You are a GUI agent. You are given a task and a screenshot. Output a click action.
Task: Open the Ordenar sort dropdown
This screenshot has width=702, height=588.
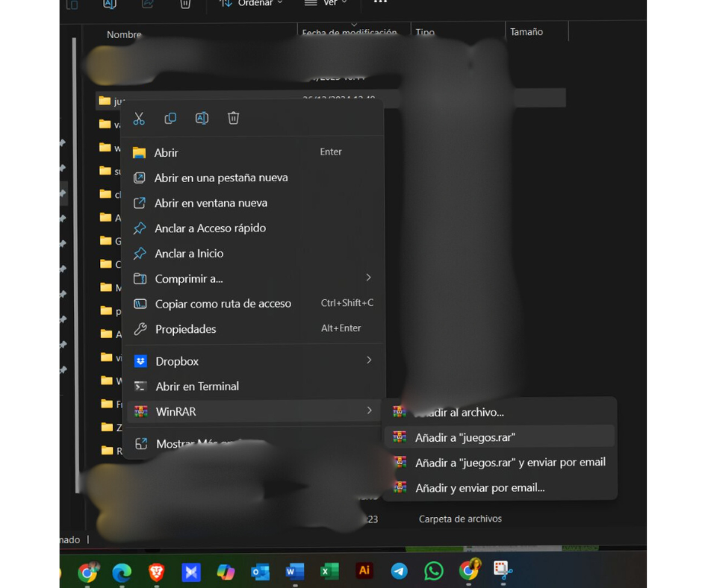coord(252,3)
